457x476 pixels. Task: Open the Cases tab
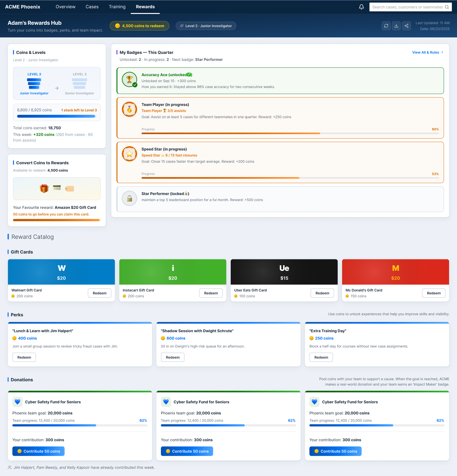(92, 7)
